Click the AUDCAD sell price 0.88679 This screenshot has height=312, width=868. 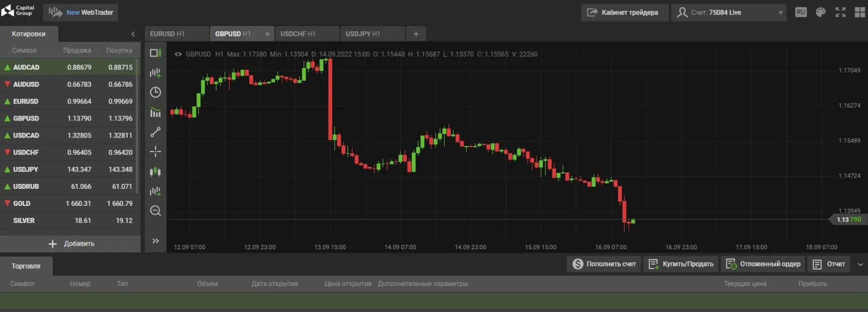click(79, 67)
